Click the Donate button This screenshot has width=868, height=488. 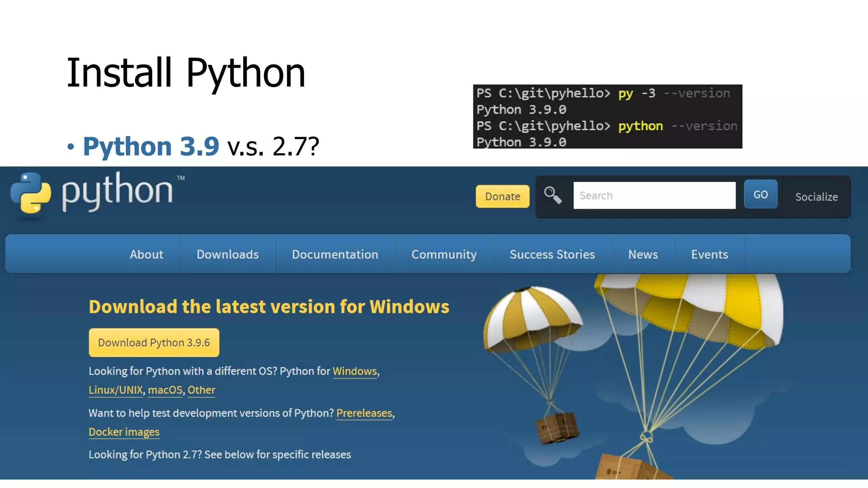(503, 197)
